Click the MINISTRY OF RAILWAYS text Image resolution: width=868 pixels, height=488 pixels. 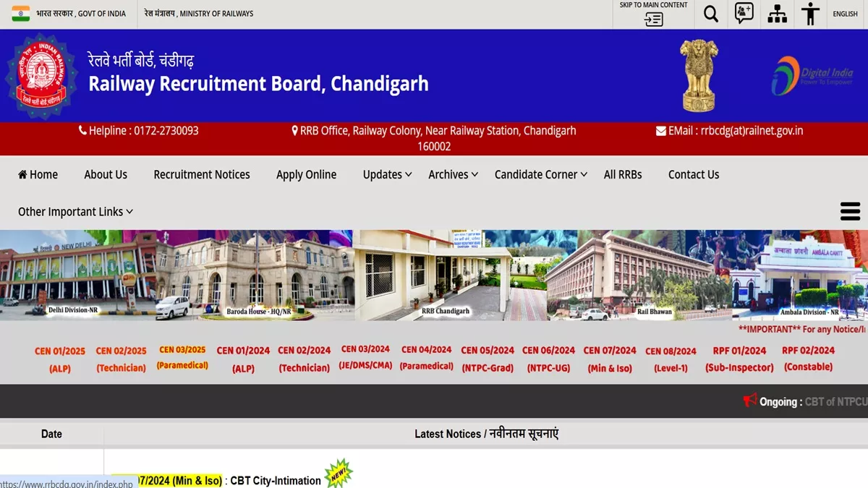click(x=216, y=14)
